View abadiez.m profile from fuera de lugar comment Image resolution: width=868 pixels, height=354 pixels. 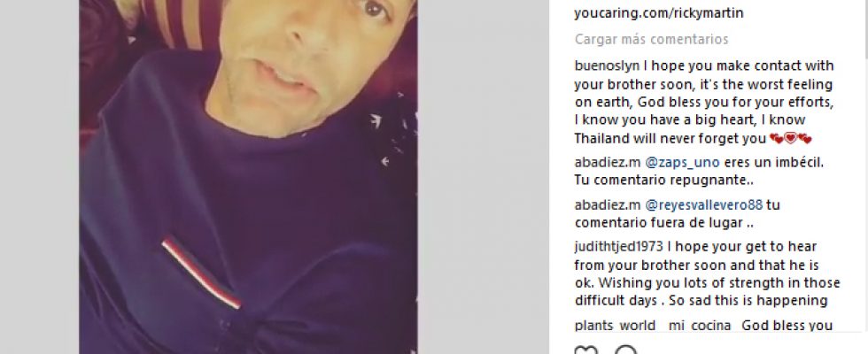608,205
